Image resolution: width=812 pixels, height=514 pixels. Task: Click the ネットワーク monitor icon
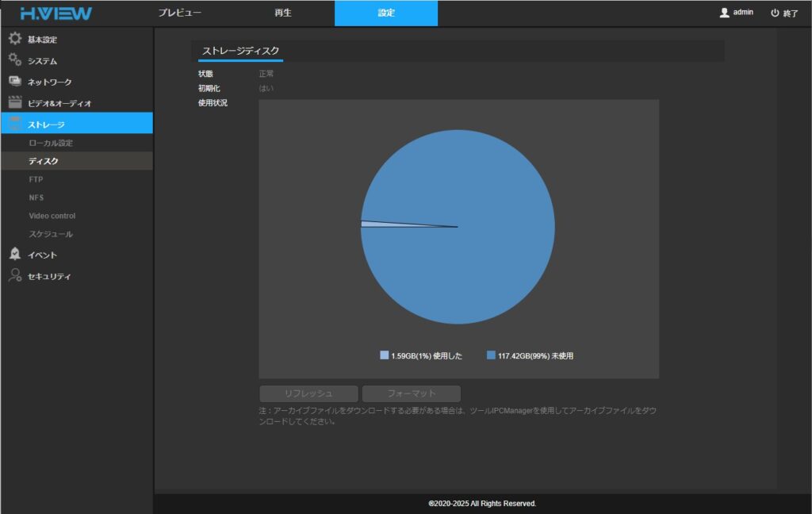point(15,82)
